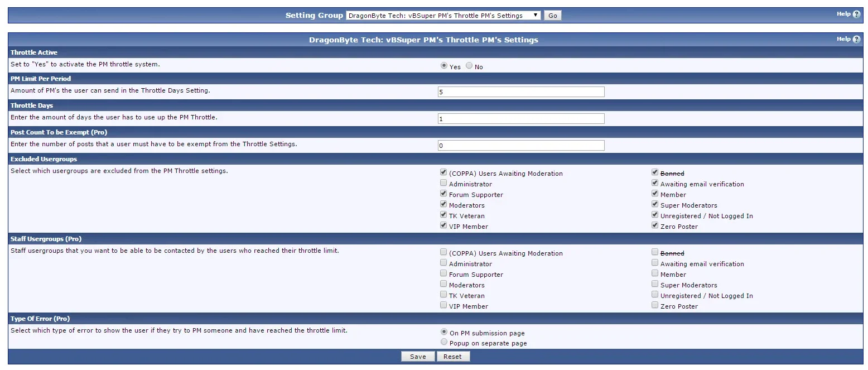Check TK Veteran in Staff Usergroups
Viewport: 868px width, 370px height.
coord(443,295)
